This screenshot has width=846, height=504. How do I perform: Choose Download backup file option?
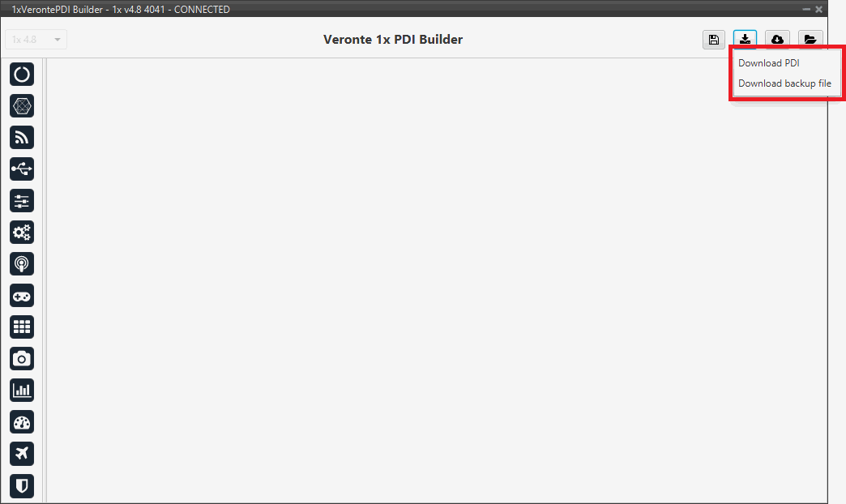pyautogui.click(x=784, y=83)
